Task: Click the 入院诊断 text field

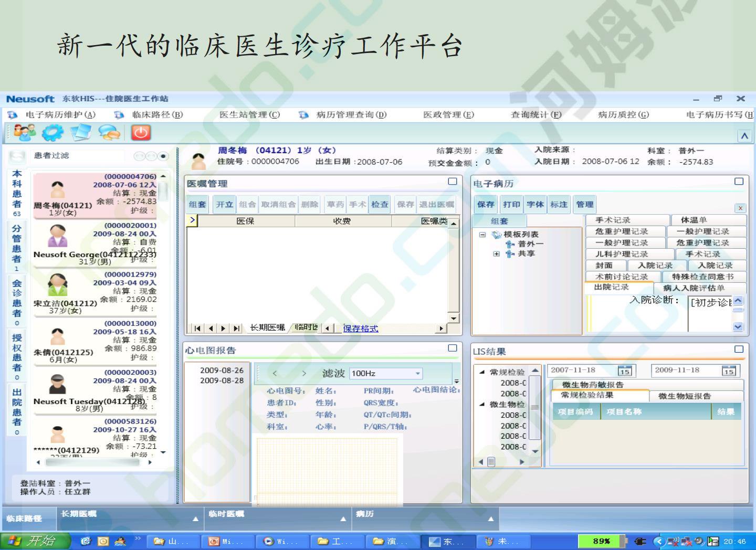Action: (x=710, y=315)
